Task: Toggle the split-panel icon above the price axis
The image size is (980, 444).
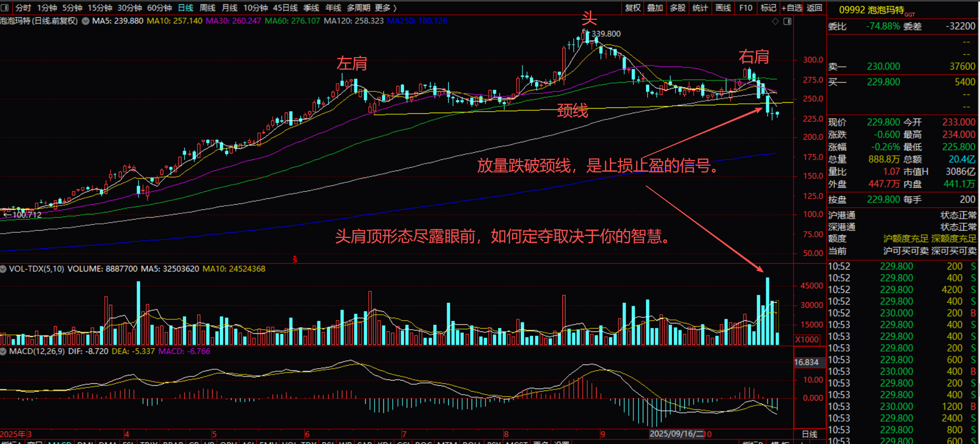Action: coord(787,21)
